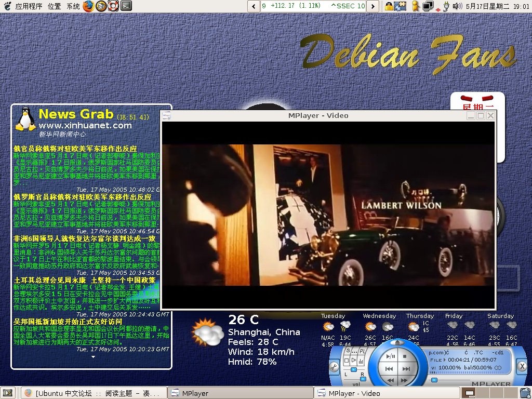
Task: Show next stock in the ticker
Action: 373,6
